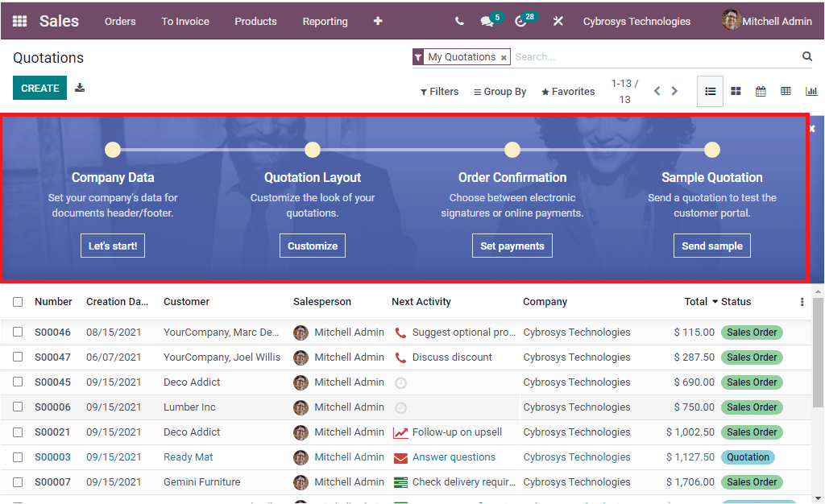
Task: Click the CREATE button
Action: point(39,87)
